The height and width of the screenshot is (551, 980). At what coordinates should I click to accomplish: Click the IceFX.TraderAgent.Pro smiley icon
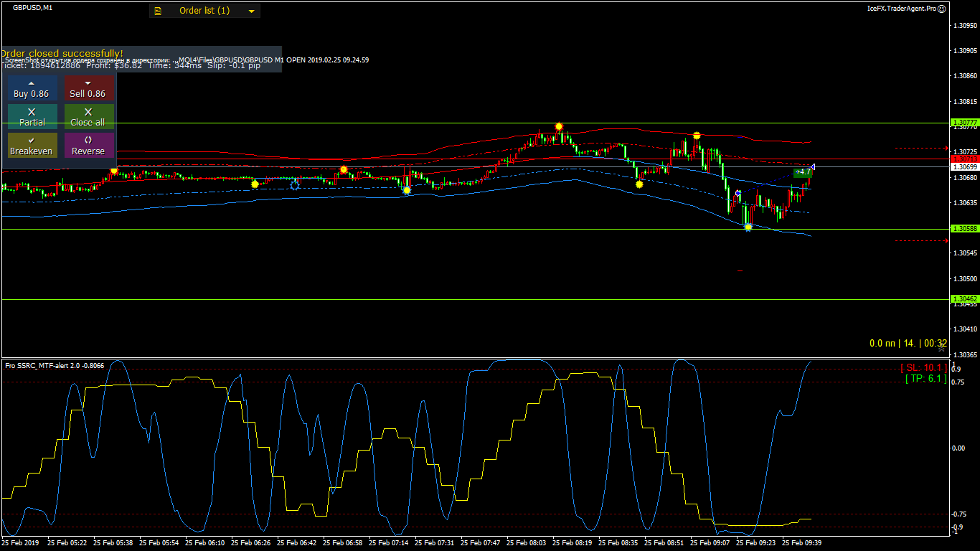click(942, 9)
